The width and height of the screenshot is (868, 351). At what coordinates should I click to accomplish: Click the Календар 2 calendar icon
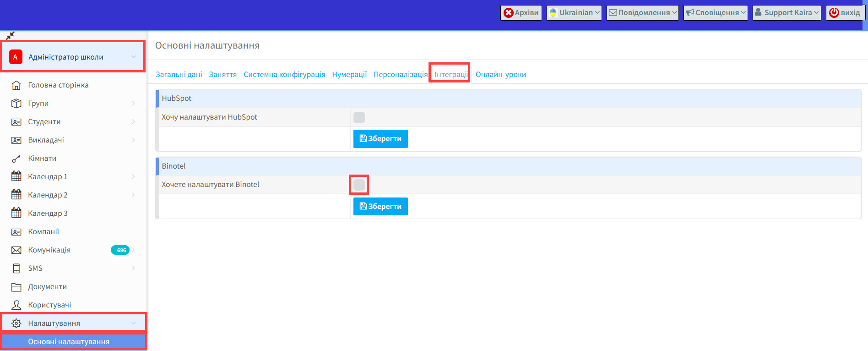(x=16, y=195)
